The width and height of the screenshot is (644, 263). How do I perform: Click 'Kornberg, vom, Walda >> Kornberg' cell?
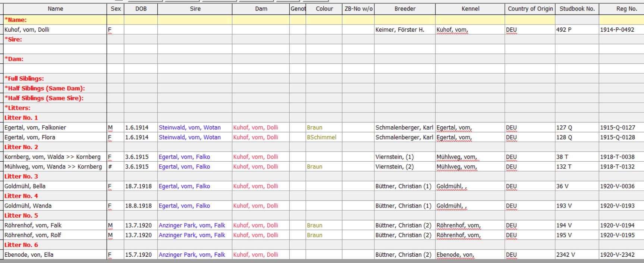coord(55,157)
